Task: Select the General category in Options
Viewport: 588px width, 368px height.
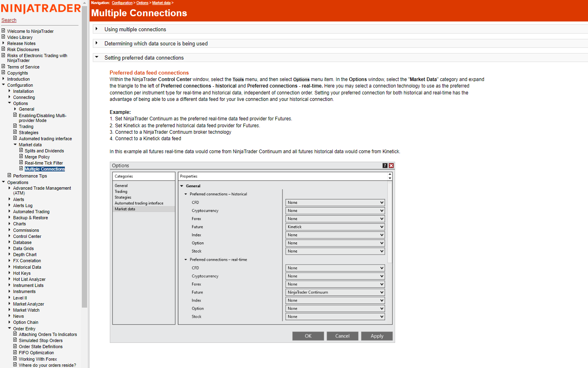Action: point(121,186)
